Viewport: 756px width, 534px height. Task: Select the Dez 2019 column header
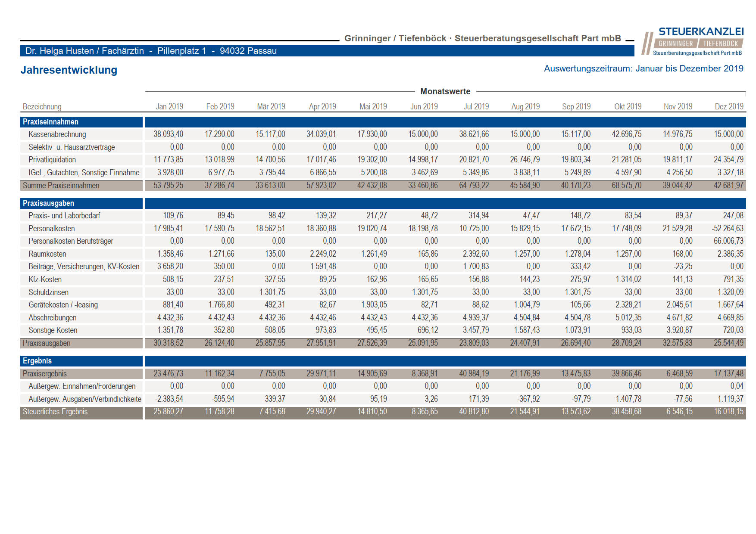729,106
